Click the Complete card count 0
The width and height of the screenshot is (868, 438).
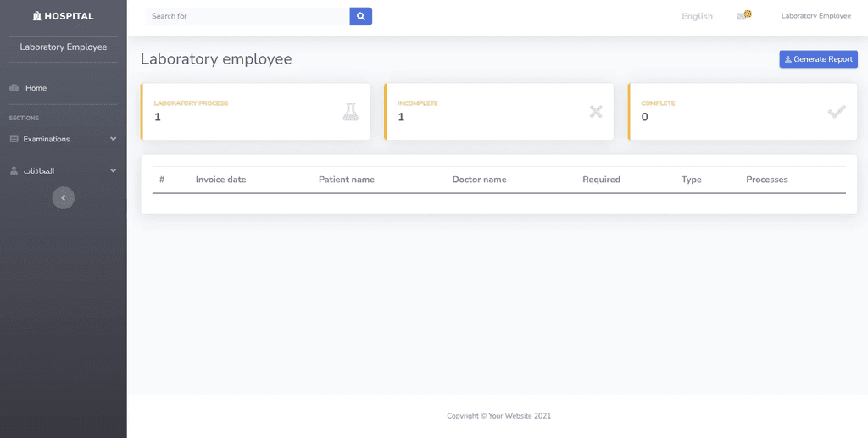[644, 117]
